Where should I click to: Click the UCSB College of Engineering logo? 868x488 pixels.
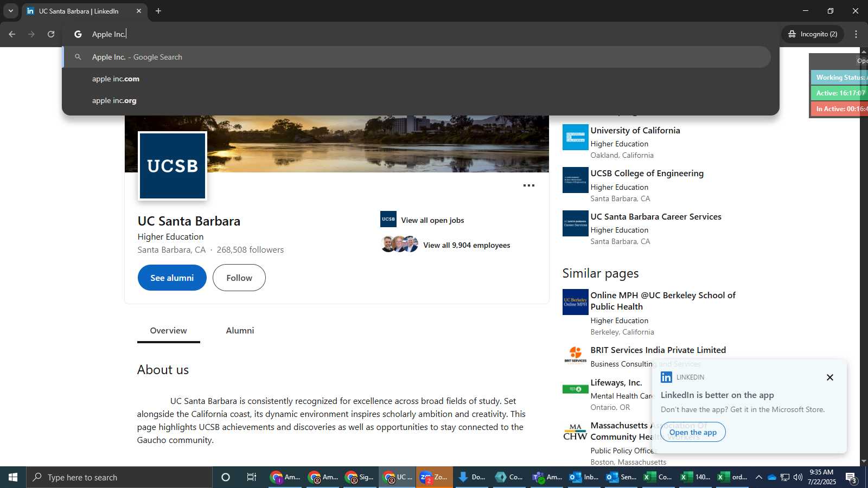coord(576,180)
